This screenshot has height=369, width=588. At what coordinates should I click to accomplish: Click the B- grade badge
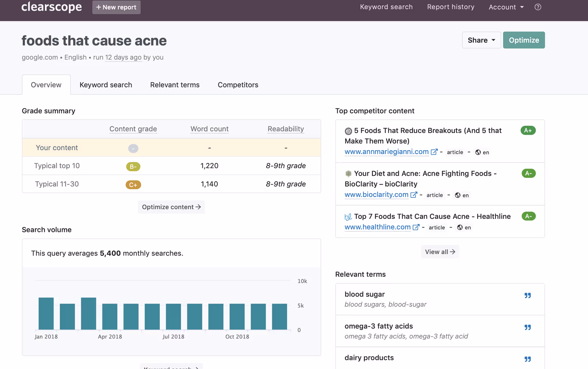(x=133, y=167)
